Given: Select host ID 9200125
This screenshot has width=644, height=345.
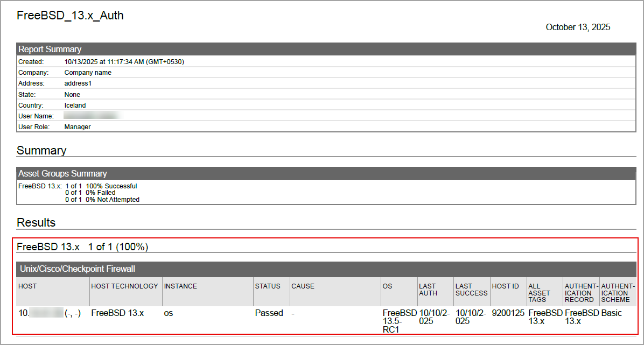Looking at the screenshot, I should coord(508,313).
